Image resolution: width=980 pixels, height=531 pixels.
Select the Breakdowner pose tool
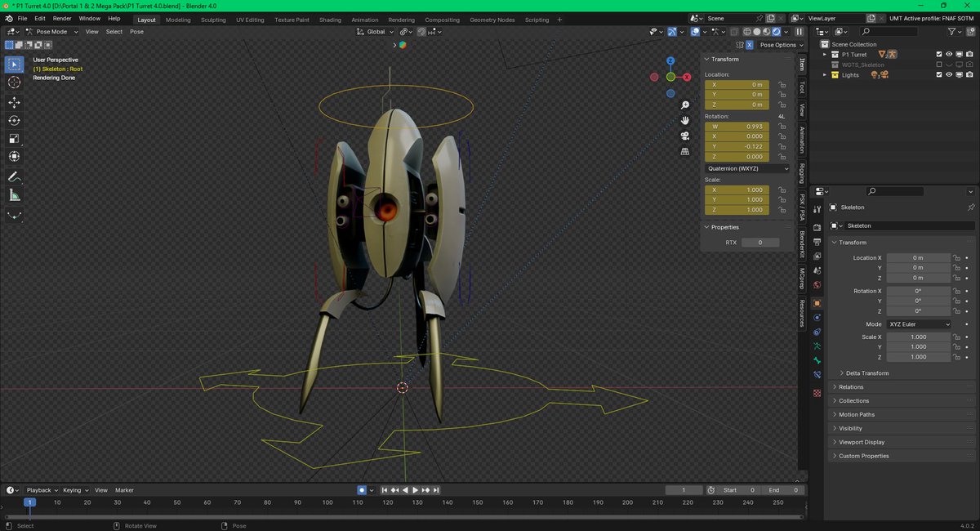click(x=14, y=216)
